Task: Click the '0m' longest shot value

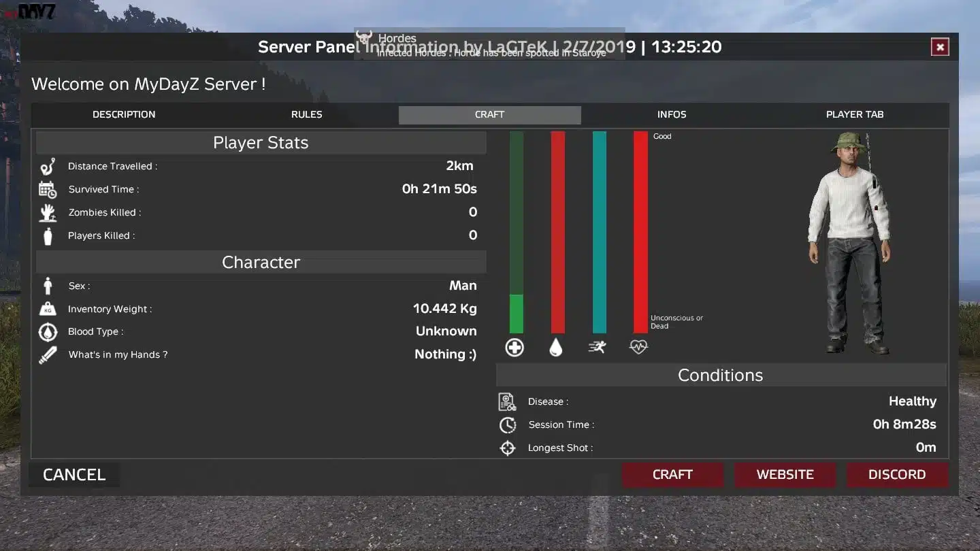Action: [x=926, y=448]
